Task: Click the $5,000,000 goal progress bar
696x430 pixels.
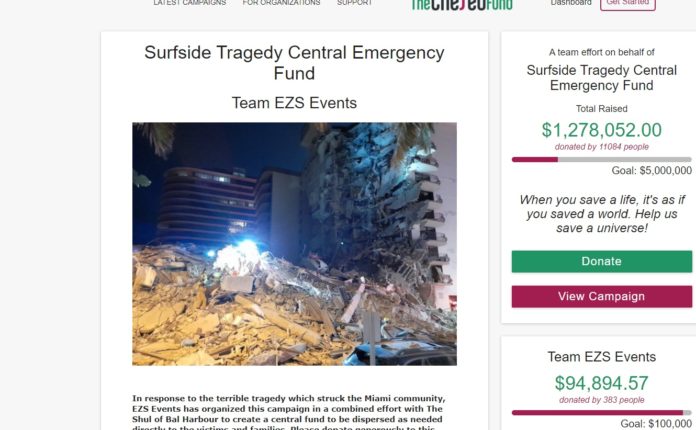Action: pos(601,160)
